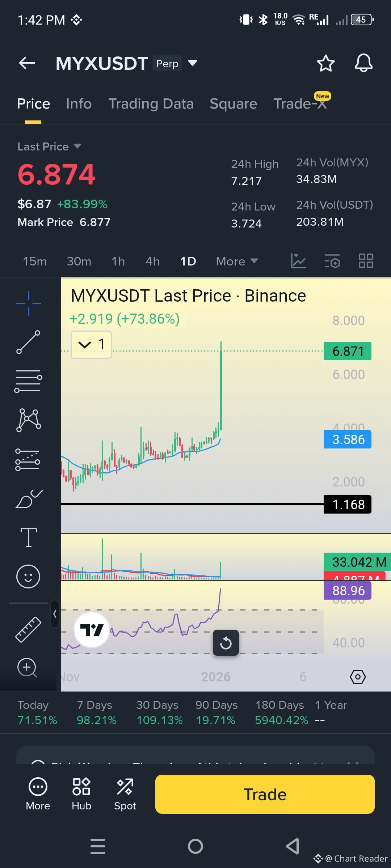Tap the 3.586 moving average label
The image size is (391, 868).
348,439
